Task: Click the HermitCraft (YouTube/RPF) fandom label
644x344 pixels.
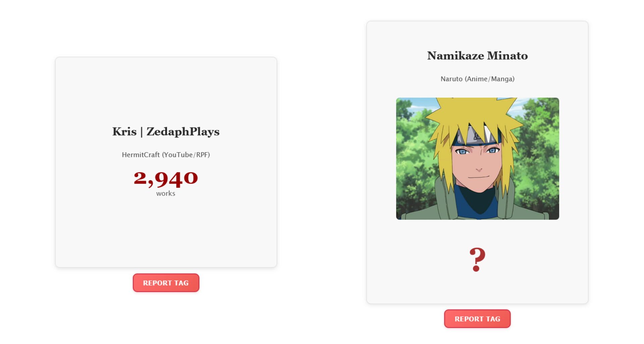Action: click(166, 155)
